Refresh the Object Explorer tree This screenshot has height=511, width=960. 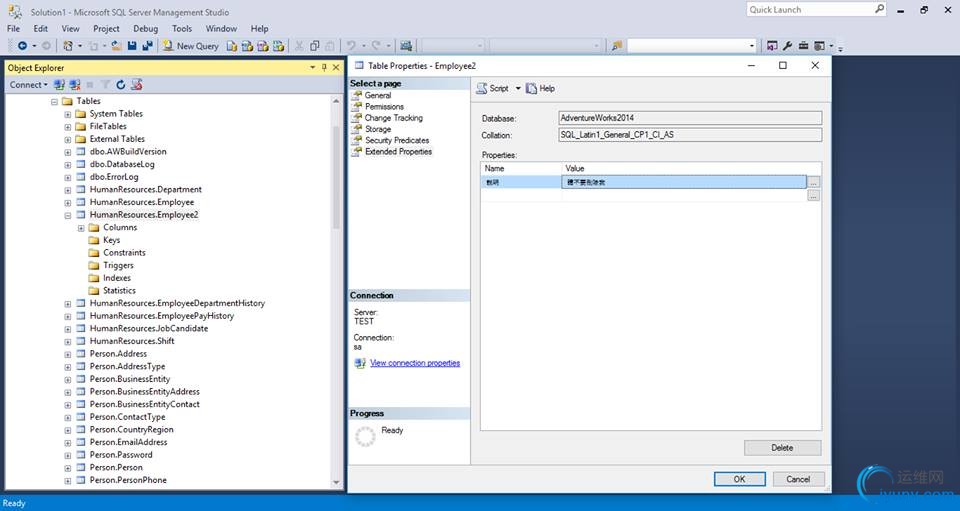(x=121, y=85)
